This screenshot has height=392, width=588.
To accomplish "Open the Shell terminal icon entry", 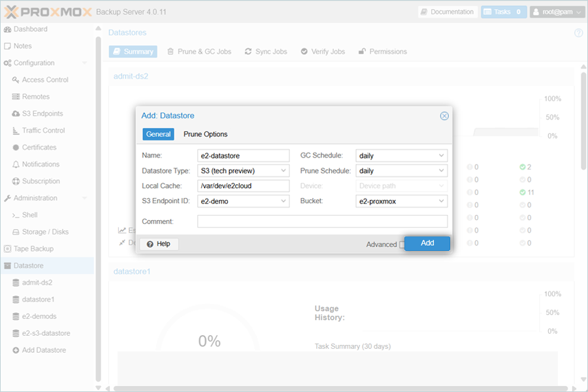I will click(x=16, y=215).
